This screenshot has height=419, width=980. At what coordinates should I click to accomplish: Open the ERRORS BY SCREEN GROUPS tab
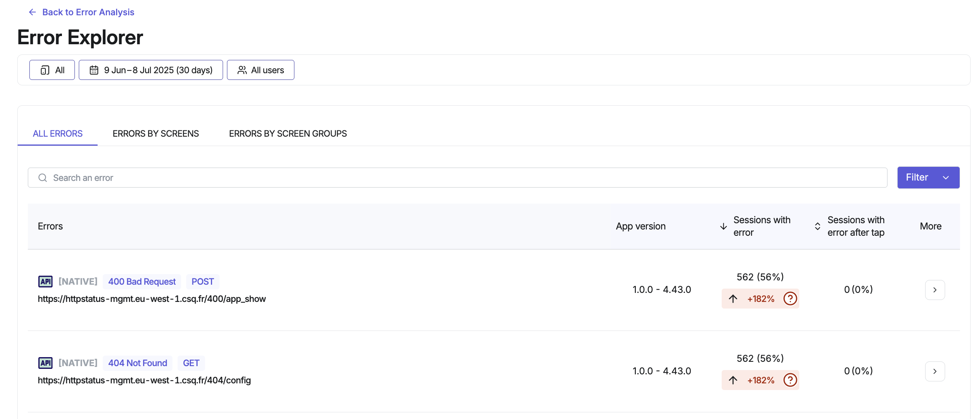click(x=287, y=134)
